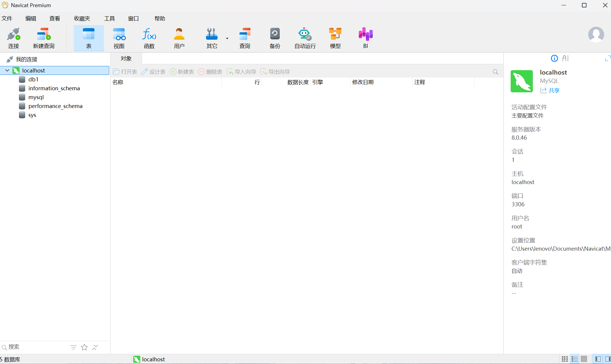Select localhost connection in tree
This screenshot has height=364, width=611.
point(55,70)
